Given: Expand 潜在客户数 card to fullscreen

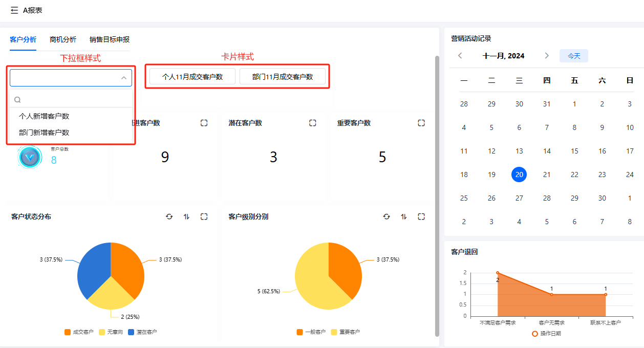Looking at the screenshot, I should click(313, 123).
